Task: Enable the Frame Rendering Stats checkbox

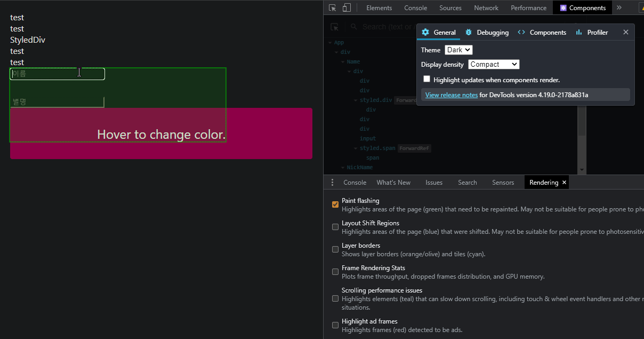Action: (x=335, y=272)
